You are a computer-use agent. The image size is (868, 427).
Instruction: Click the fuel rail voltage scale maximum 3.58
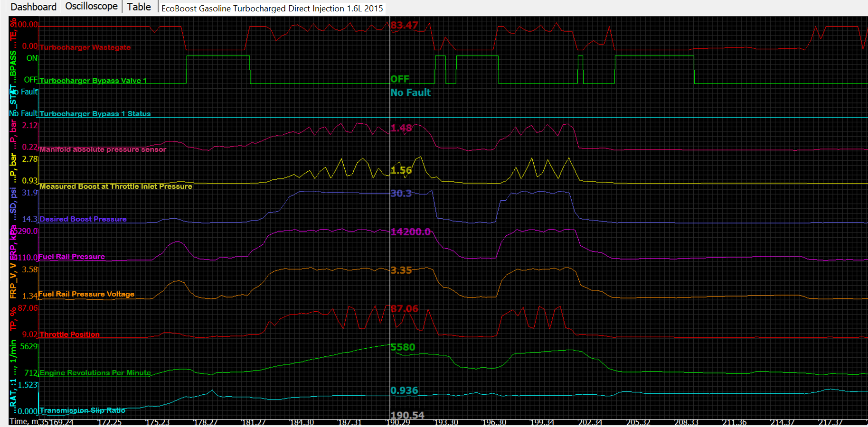pos(30,269)
